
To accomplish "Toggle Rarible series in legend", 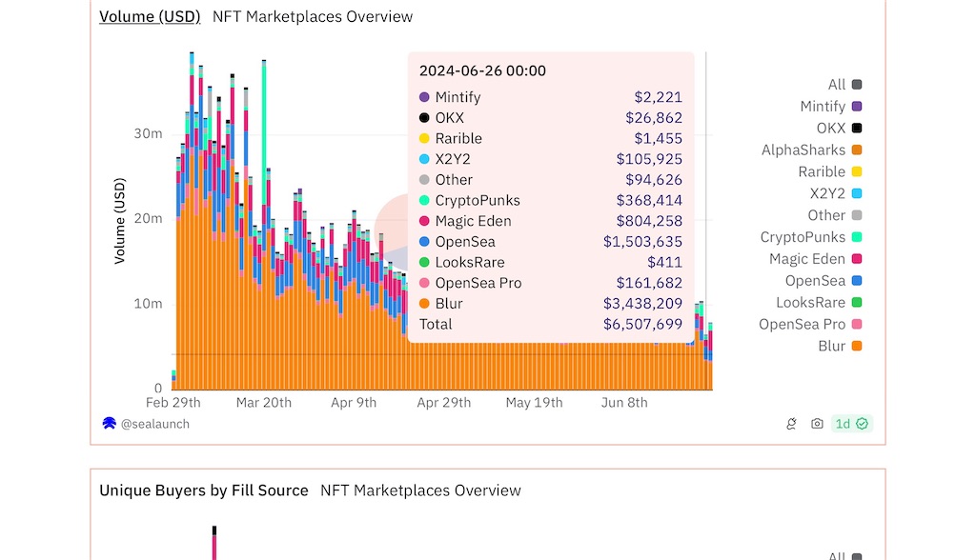I will (x=830, y=171).
